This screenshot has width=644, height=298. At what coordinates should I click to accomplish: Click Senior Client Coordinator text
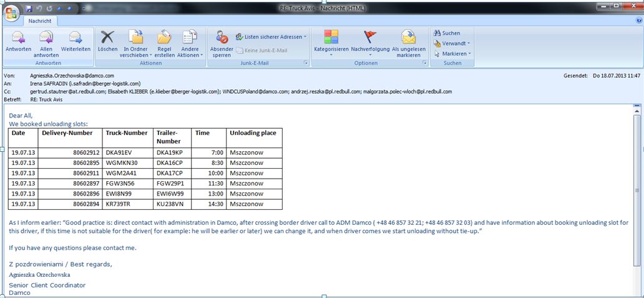pyautogui.click(x=47, y=285)
